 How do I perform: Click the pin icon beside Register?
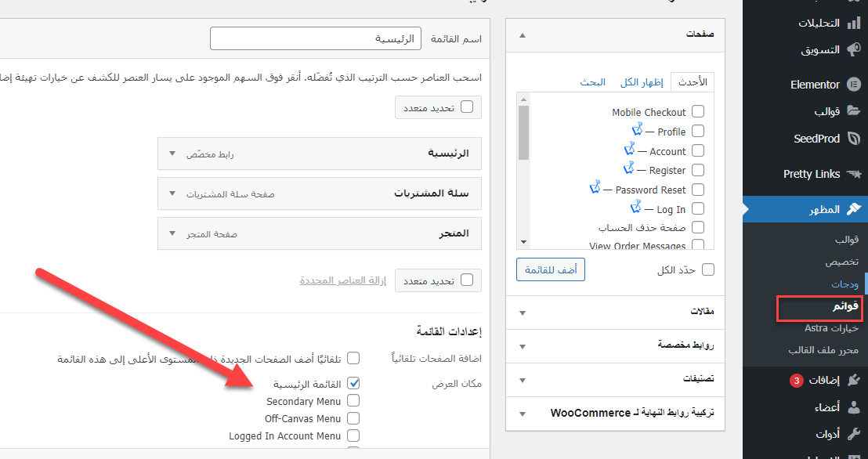629,168
